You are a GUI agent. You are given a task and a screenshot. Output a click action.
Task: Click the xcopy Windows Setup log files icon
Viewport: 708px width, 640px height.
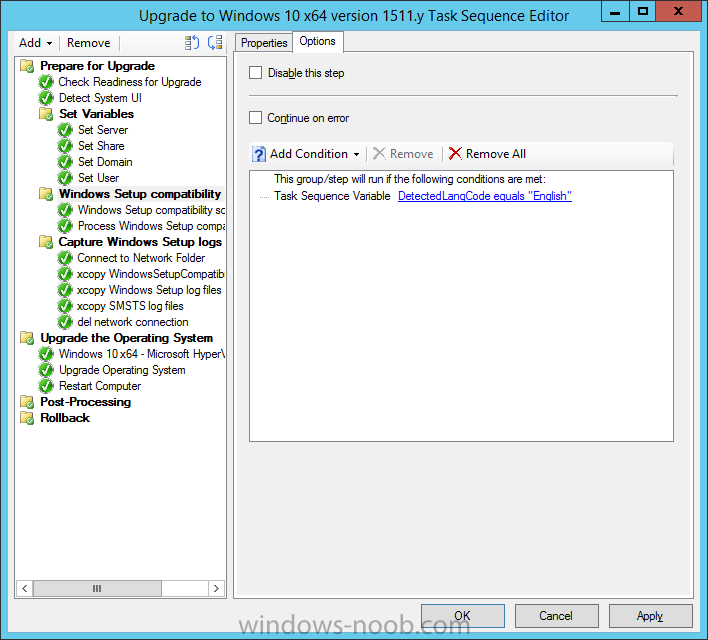tap(65, 290)
